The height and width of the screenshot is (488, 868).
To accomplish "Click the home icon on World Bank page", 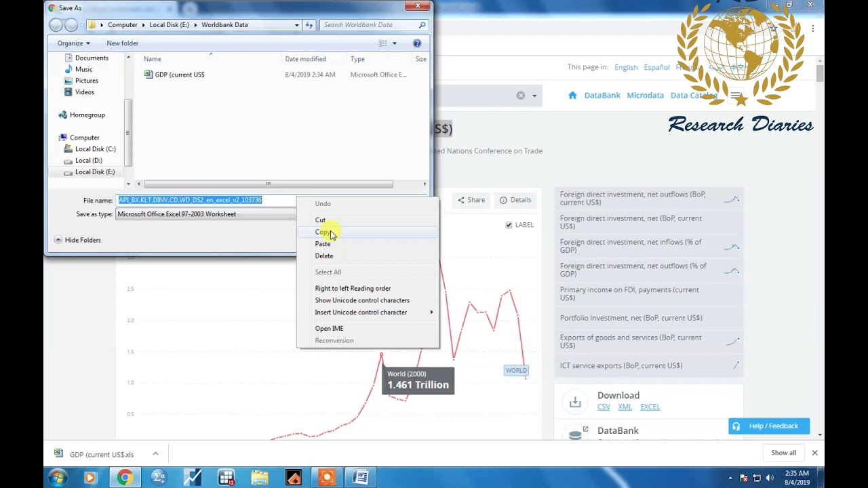I will coord(572,96).
